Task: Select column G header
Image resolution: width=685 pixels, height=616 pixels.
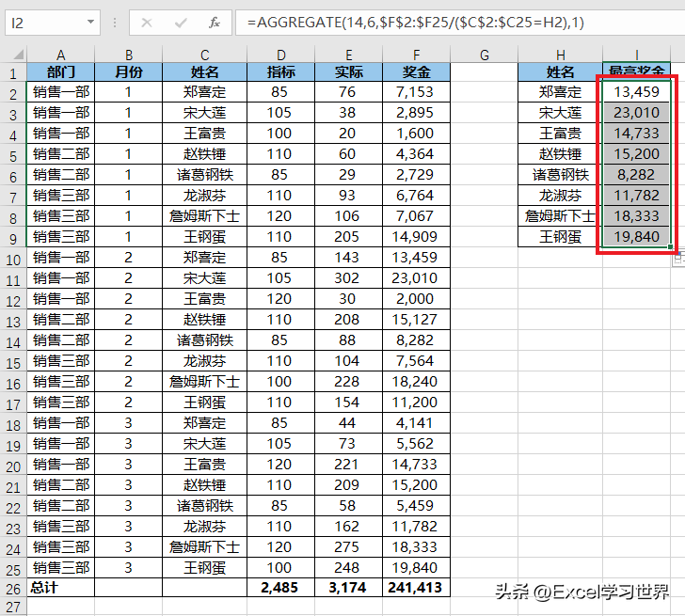Action: [x=484, y=55]
